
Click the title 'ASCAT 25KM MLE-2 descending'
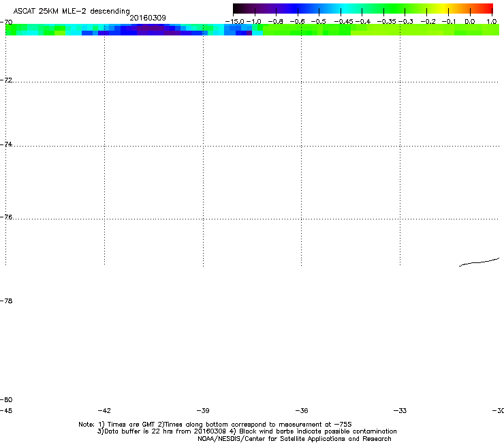click(72, 12)
